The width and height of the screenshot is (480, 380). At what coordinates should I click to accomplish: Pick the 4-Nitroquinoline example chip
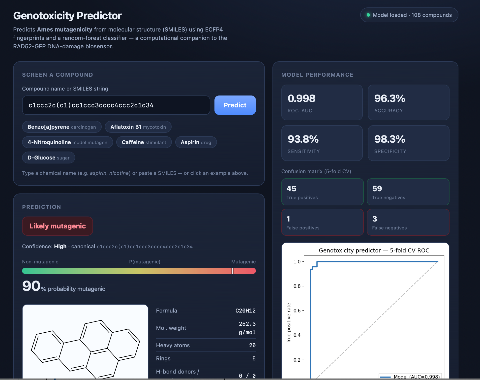click(x=67, y=142)
